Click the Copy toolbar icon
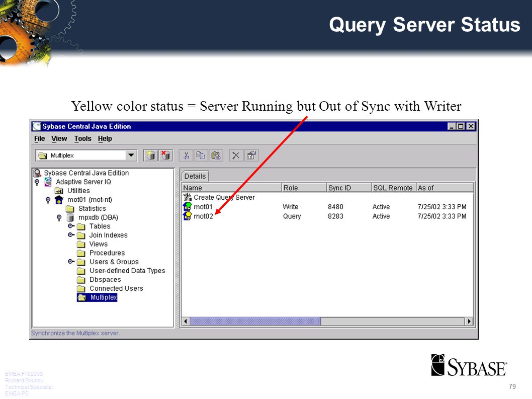This screenshot has width=532, height=399. 201,155
